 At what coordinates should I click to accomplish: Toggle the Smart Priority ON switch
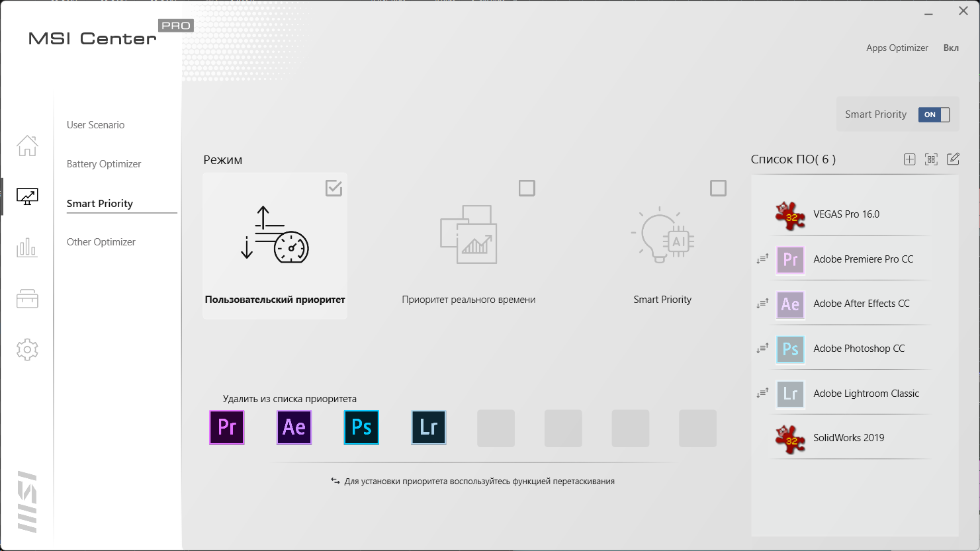(934, 114)
